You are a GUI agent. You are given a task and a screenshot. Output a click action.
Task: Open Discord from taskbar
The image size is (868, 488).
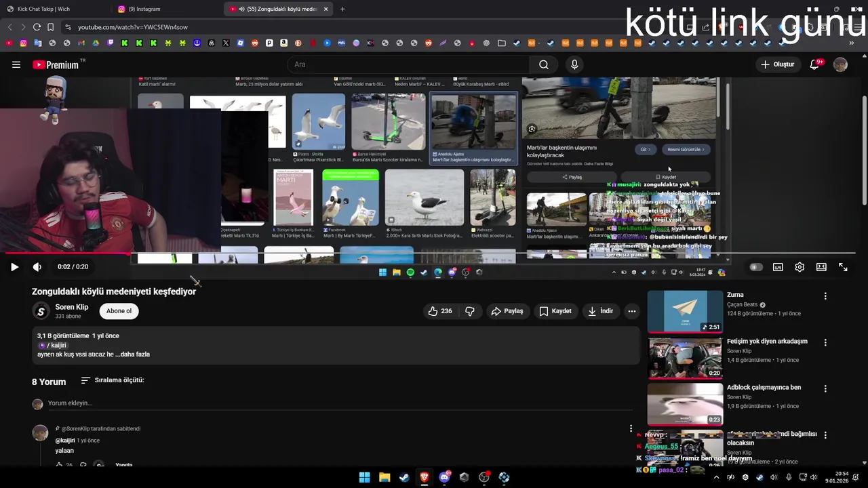click(444, 477)
